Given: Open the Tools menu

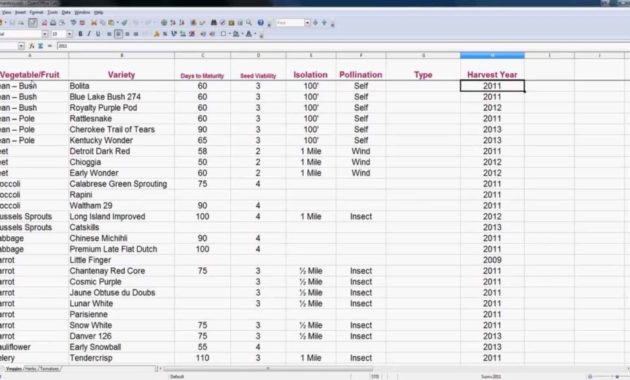Looking at the screenshot, I should click(x=53, y=12).
